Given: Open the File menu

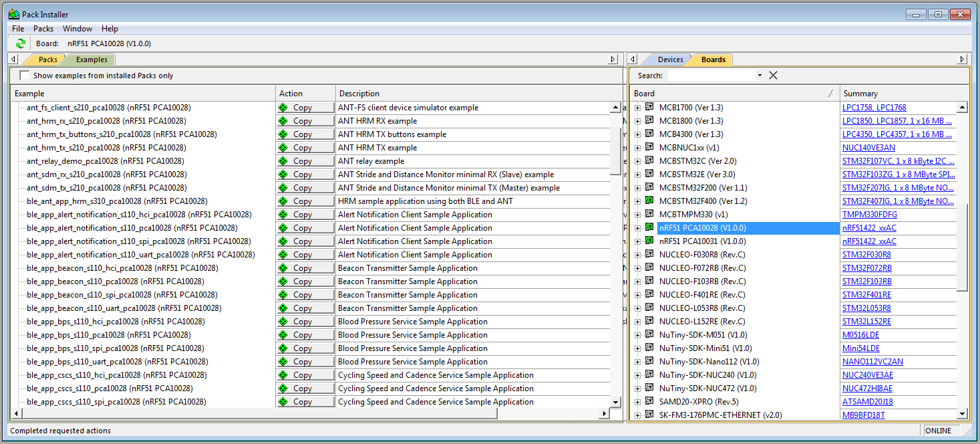Looking at the screenshot, I should [18, 29].
